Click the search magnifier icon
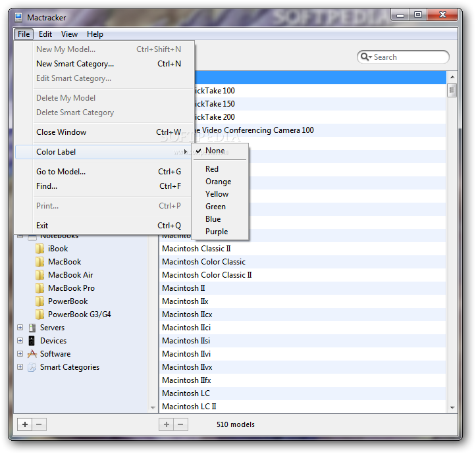The image size is (476, 454). [365, 57]
